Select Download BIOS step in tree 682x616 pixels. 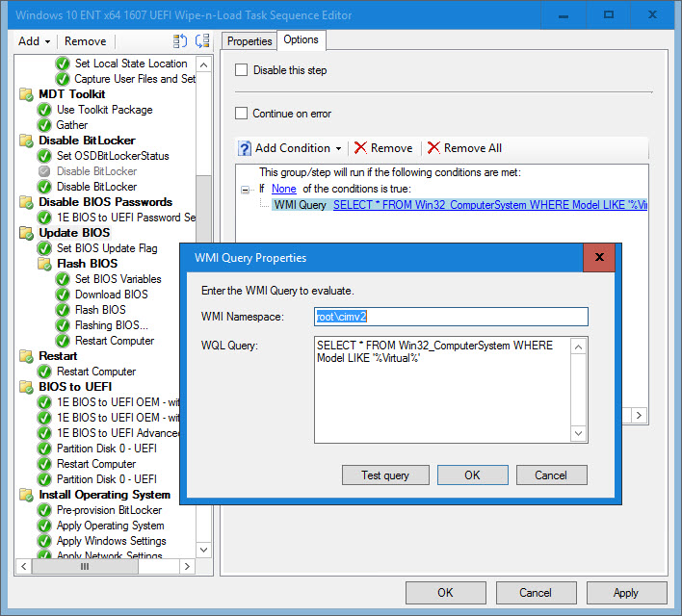(111, 295)
